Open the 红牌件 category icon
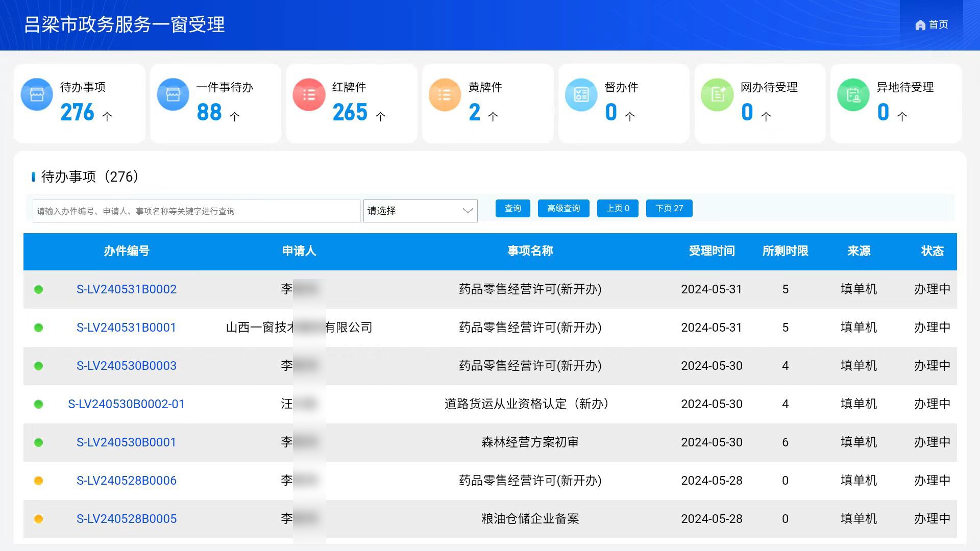This screenshot has width=980, height=551. tap(309, 95)
